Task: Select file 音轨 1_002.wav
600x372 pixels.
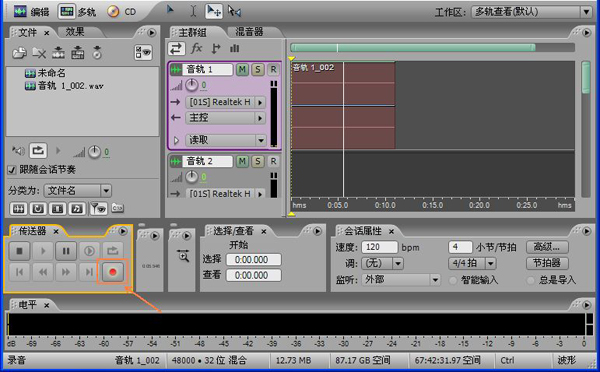Action: pos(64,85)
